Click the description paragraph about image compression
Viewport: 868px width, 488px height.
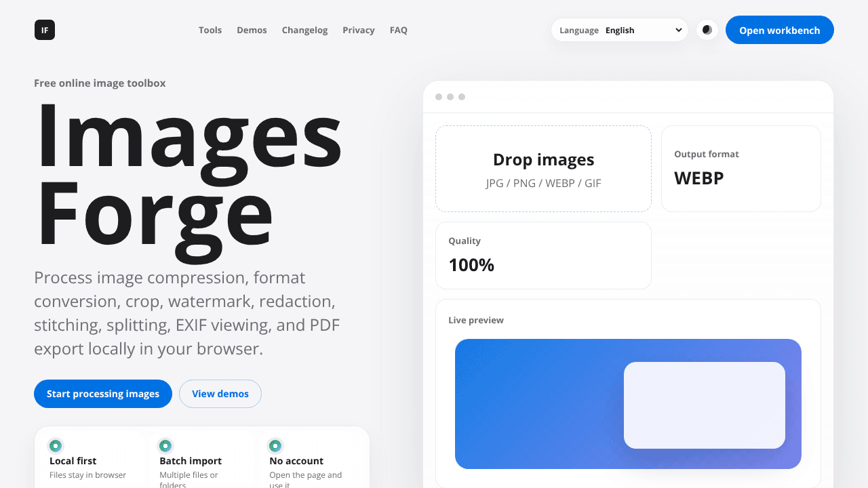click(x=187, y=313)
